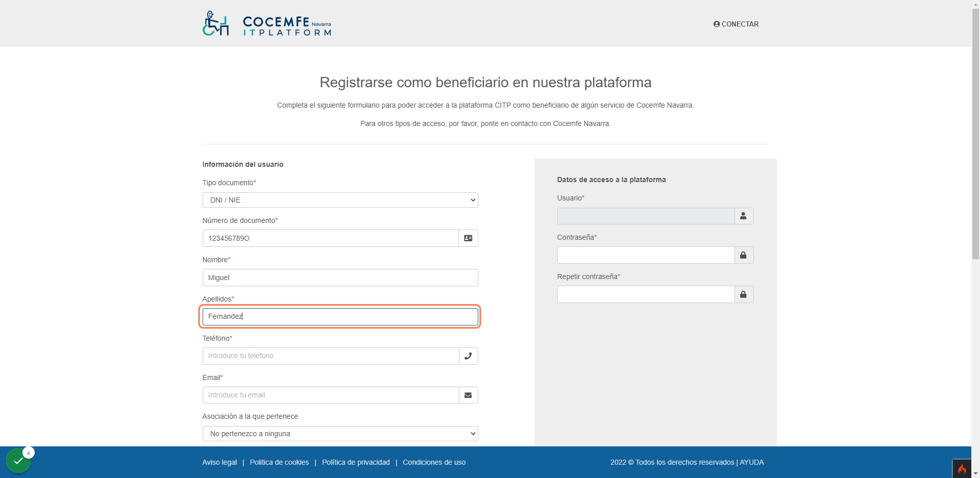980x478 pixels.
Task: Focus the Número de documento input field
Action: pos(331,238)
